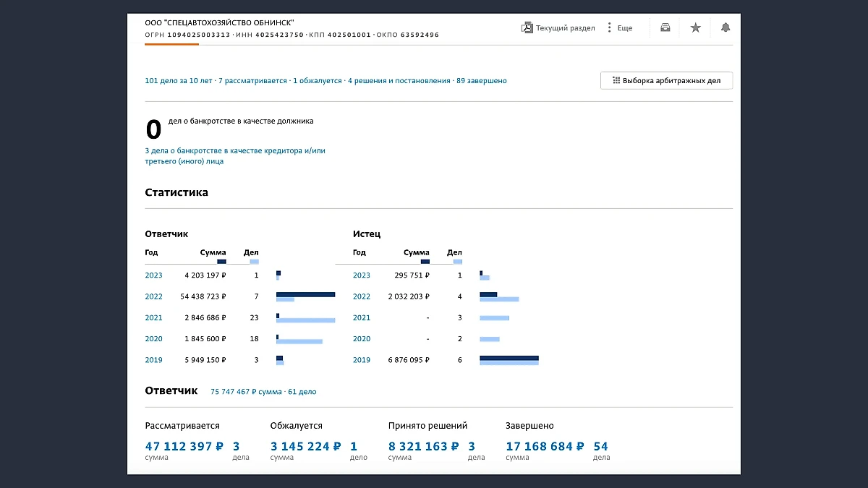Click the '101 дело за 10 лет' link
Image resolution: width=868 pixels, height=488 pixels.
click(x=179, y=81)
